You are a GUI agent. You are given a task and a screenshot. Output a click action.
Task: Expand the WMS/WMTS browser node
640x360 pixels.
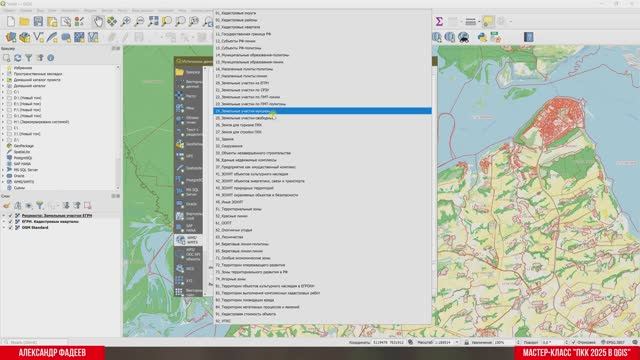tap(3, 182)
